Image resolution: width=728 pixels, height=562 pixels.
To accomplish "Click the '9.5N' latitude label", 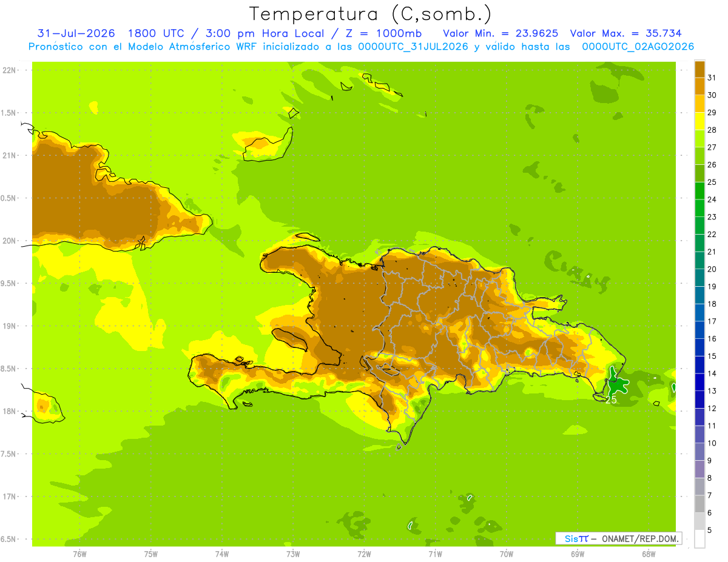I will [x=9, y=283].
